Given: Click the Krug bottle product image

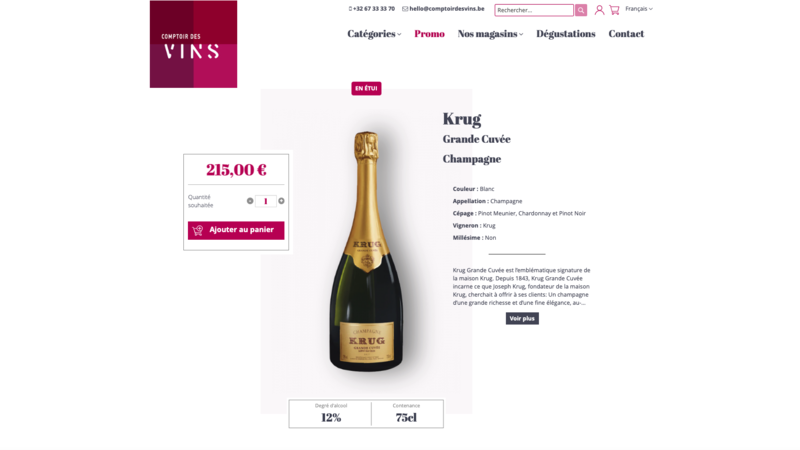Looking at the screenshot, I should click(x=366, y=251).
